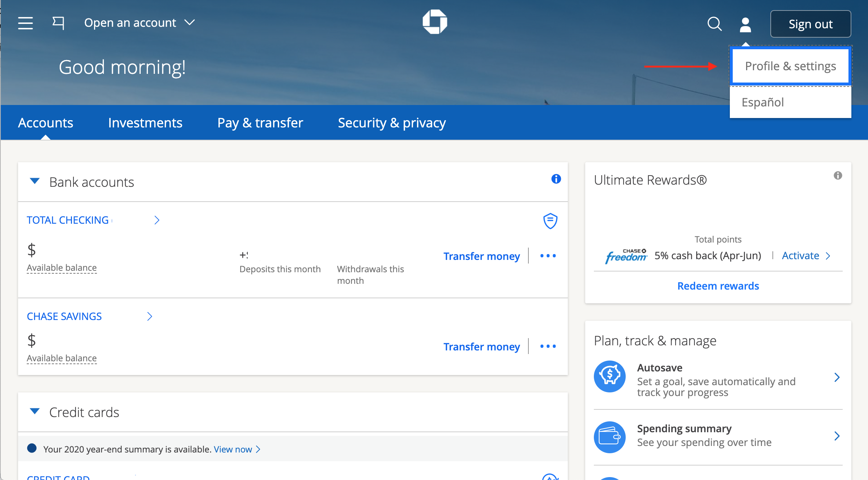Click the Autosave piggy bank icon

[610, 376]
